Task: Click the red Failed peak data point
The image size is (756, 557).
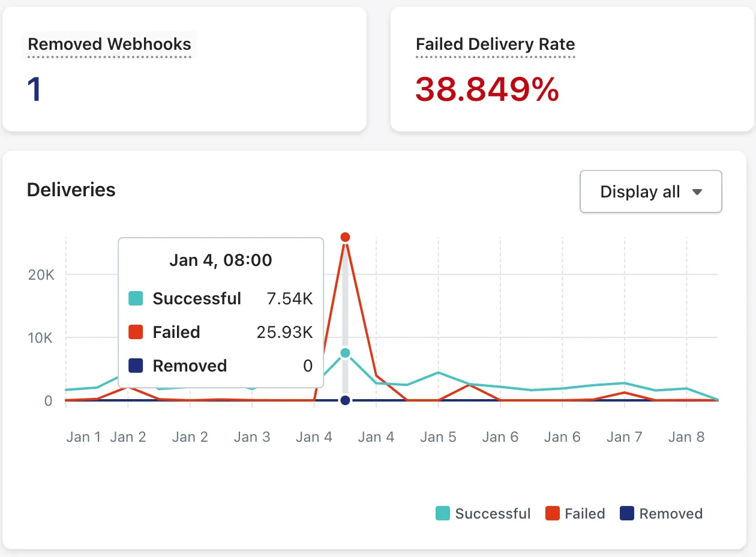Action: pyautogui.click(x=345, y=237)
